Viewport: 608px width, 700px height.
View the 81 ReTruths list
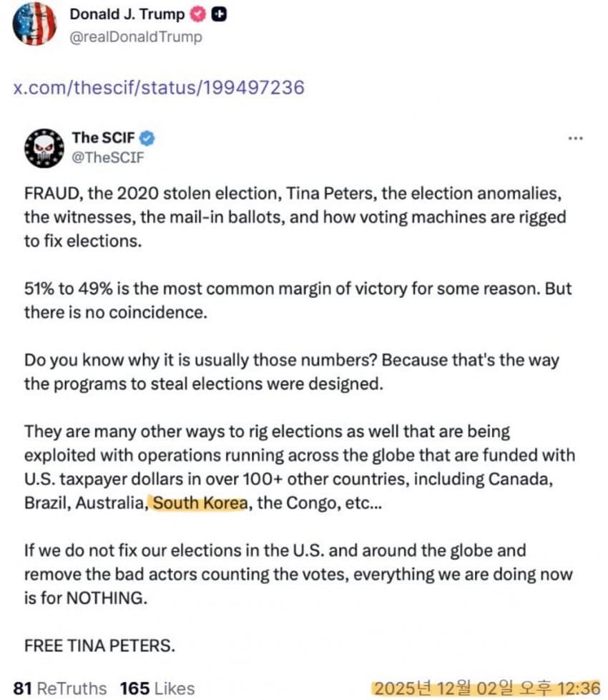[x=60, y=688]
